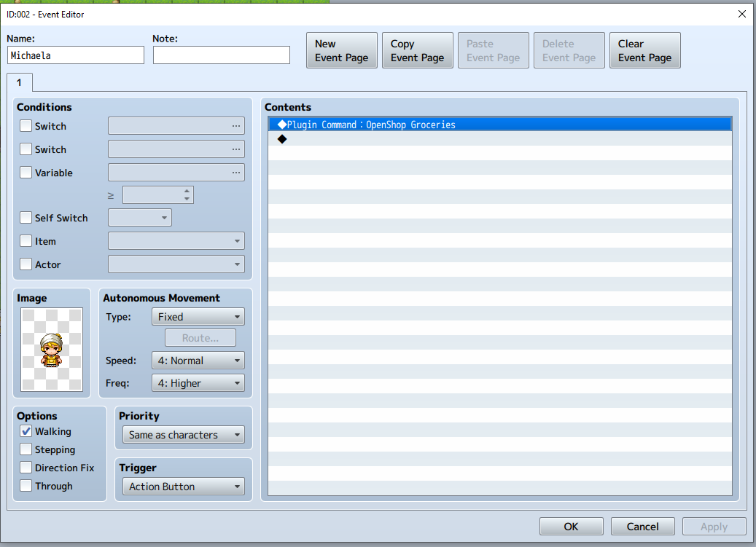Enable the Self Switch condition checkbox
Screen dimensions: 756x547
click(26, 218)
